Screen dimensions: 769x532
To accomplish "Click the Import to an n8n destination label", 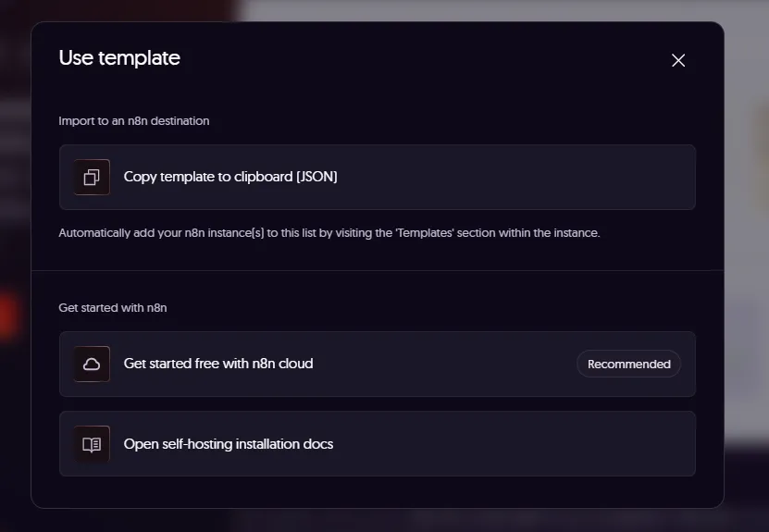I will point(134,121).
